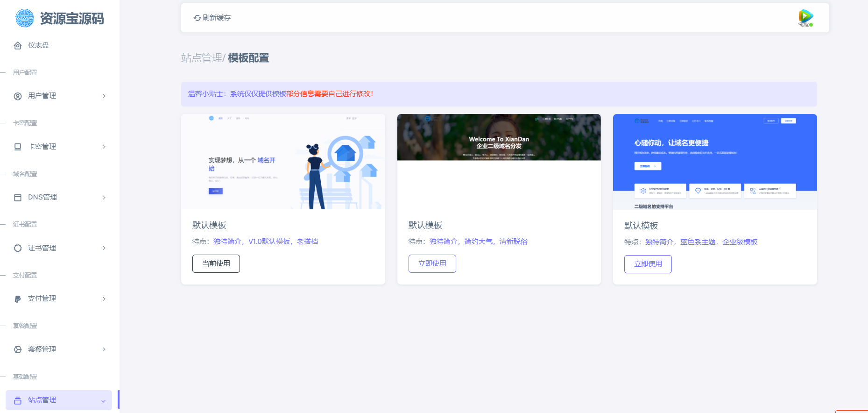This screenshot has width=868, height=413.
Task: Click the 基础配置 section label
Action: pos(25,377)
